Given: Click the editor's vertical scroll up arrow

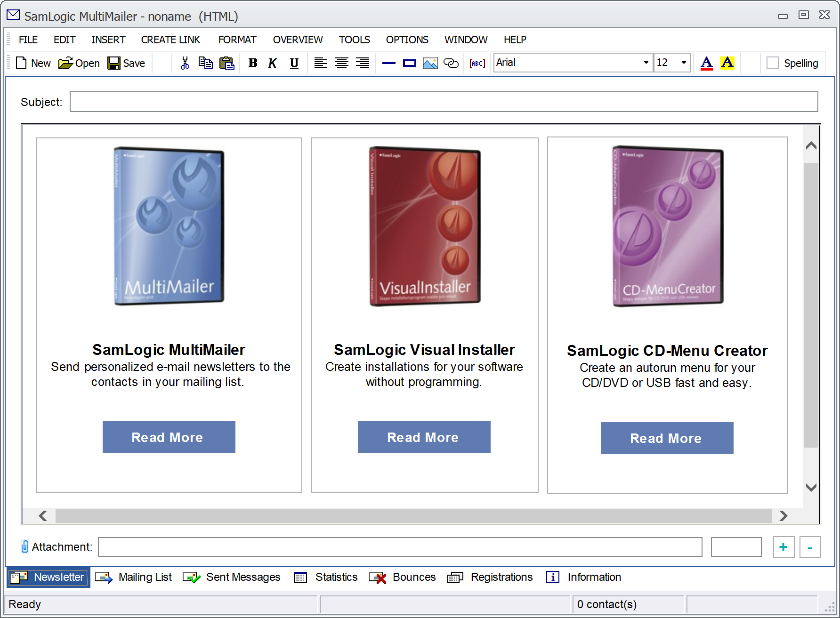Looking at the screenshot, I should point(811,145).
